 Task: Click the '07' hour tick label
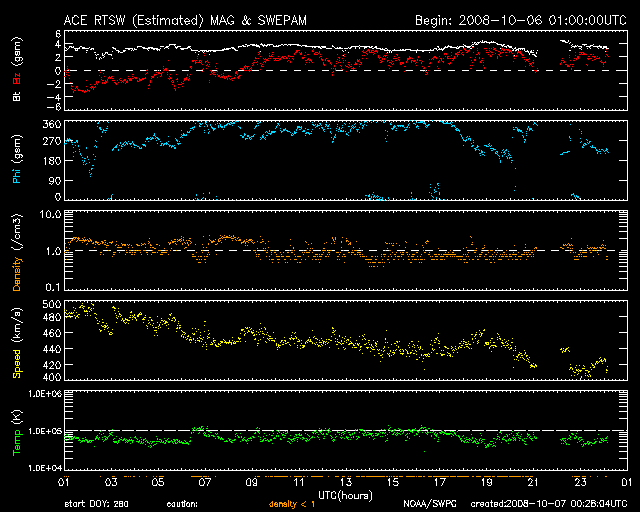(204, 483)
